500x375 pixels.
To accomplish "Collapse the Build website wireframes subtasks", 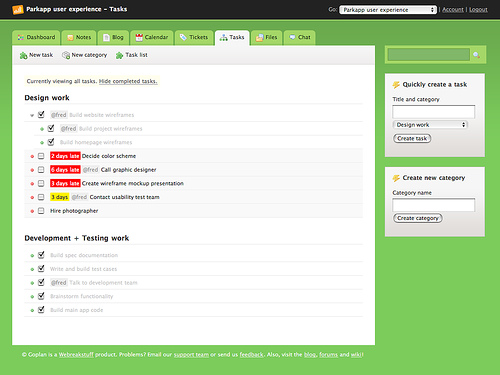I will [x=32, y=115].
